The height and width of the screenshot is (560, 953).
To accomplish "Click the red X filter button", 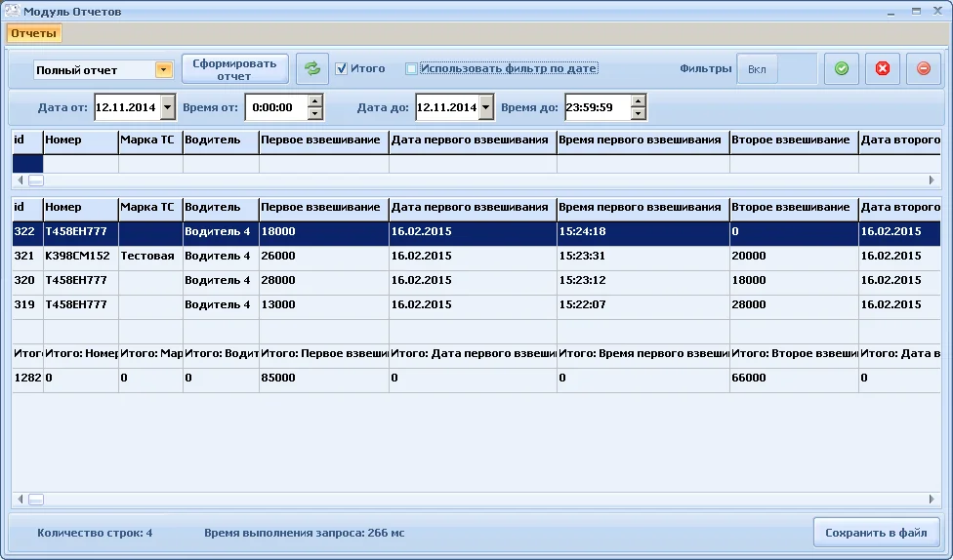I will (883, 69).
